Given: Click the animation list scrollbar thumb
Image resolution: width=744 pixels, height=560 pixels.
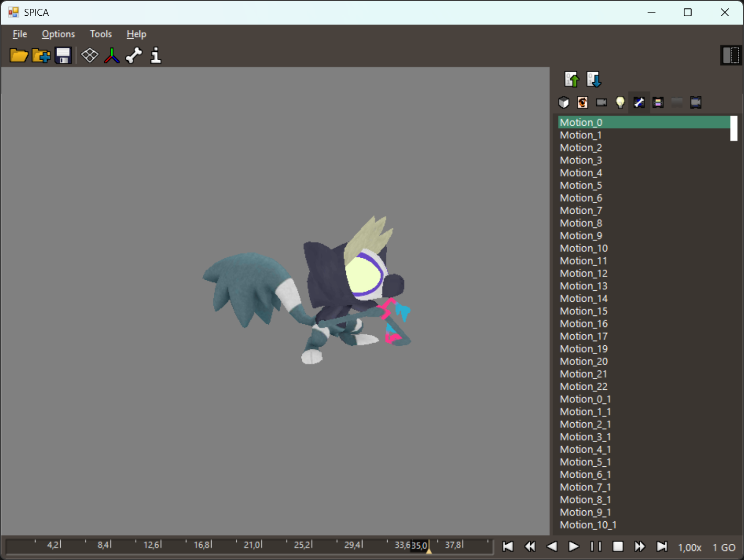Looking at the screenshot, I should coord(734,128).
